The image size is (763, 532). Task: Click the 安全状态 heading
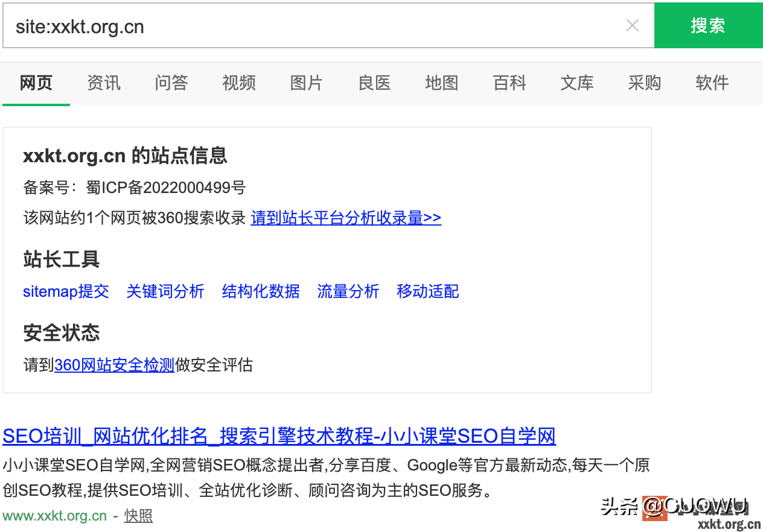click(61, 333)
